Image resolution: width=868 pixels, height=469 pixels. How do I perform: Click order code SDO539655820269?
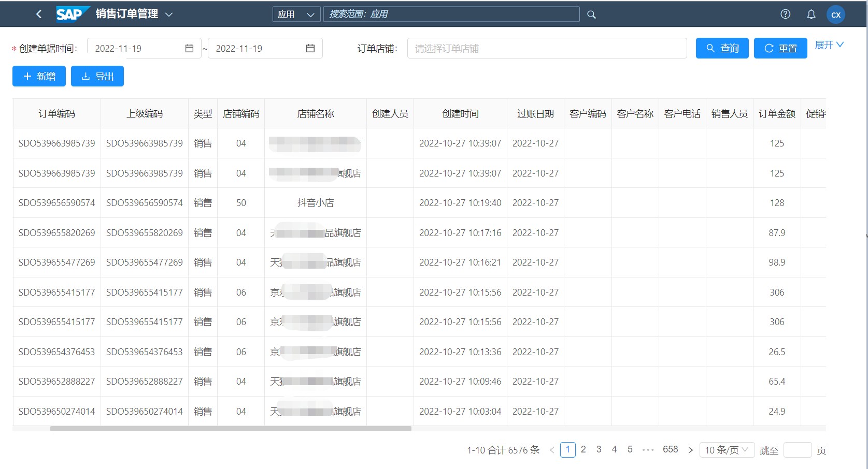(x=56, y=232)
